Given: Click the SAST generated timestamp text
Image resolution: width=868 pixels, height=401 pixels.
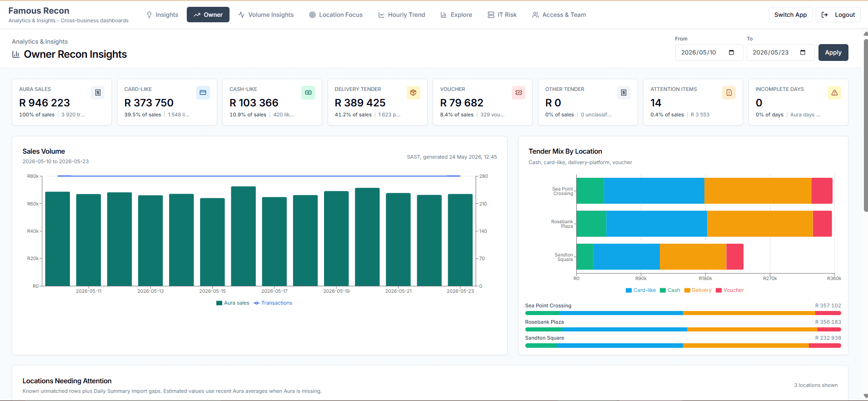Looking at the screenshot, I should 452,157.
